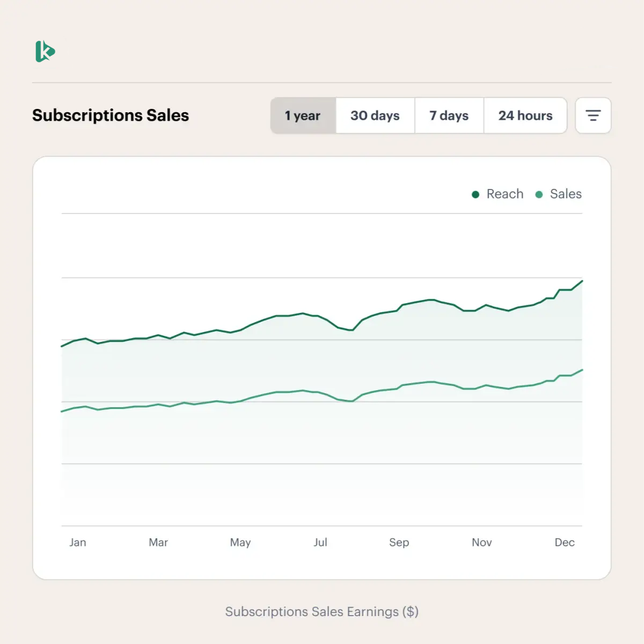Select the 24 hours time range
The image size is (644, 644).
tap(525, 115)
